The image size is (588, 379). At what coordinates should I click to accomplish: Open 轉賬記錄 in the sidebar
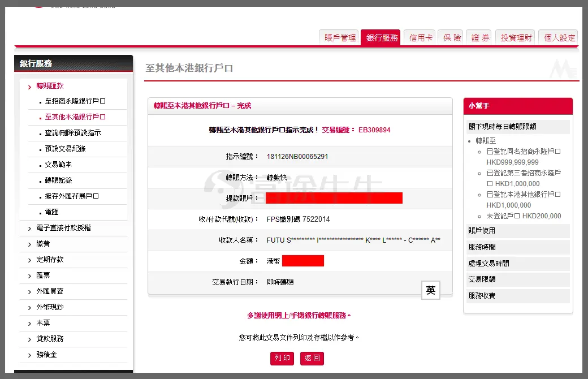pos(59,180)
